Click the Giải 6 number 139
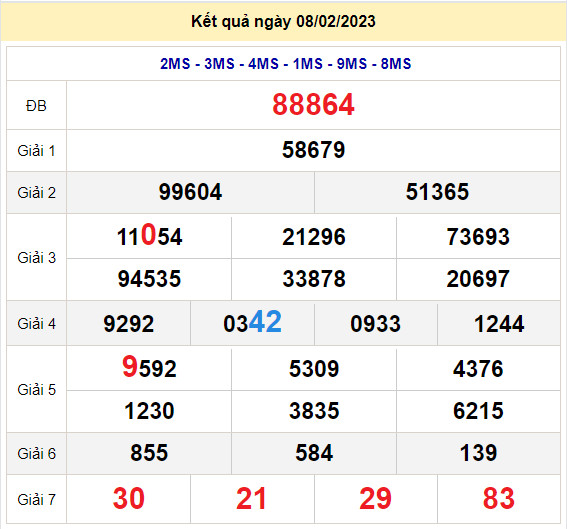 [x=478, y=453]
